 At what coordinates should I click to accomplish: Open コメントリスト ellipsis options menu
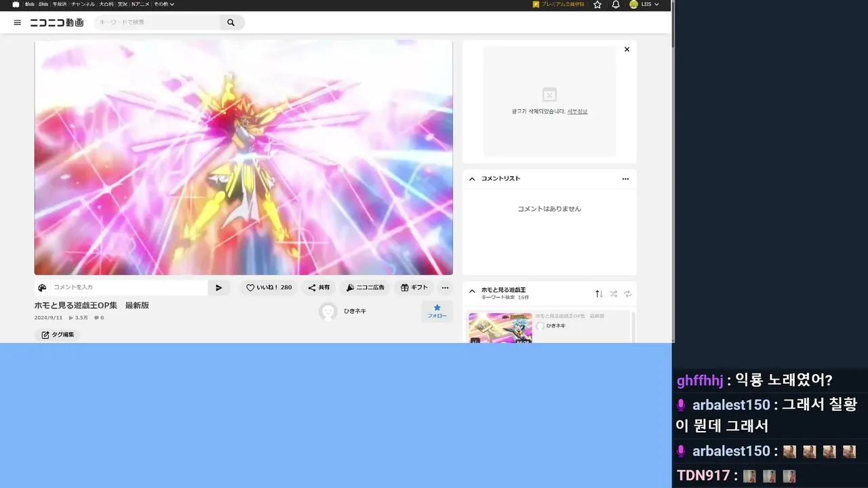click(625, 179)
